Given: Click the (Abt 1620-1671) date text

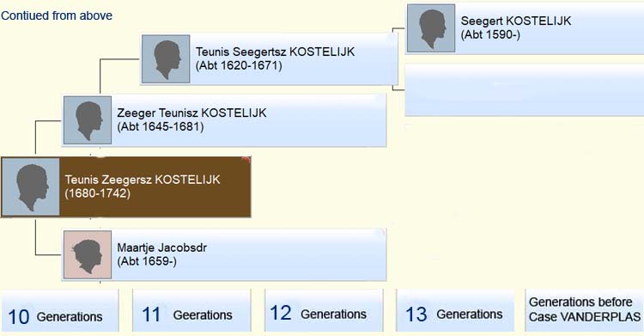Looking at the screenshot, I should coord(239,66).
